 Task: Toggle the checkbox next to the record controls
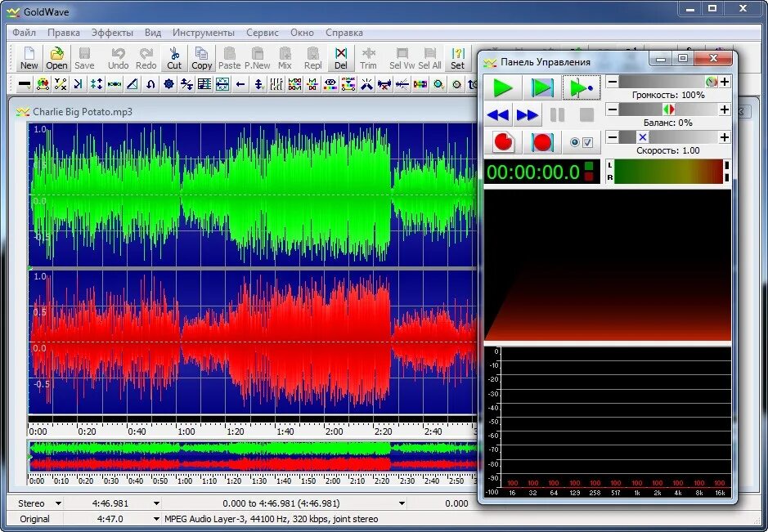[x=587, y=141]
